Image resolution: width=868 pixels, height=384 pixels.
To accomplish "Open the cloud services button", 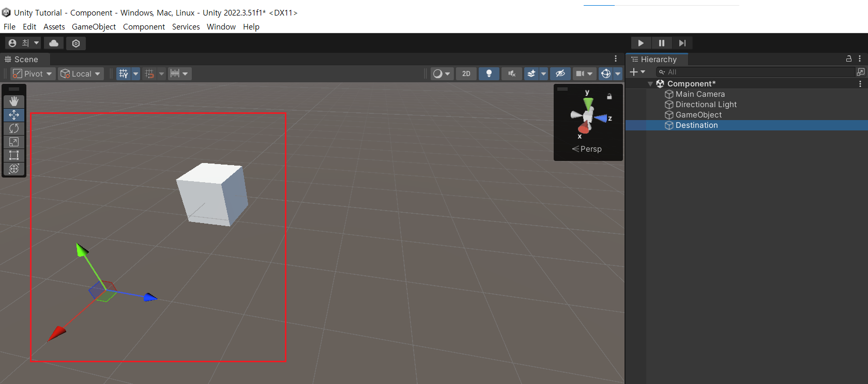I will pyautogui.click(x=54, y=43).
